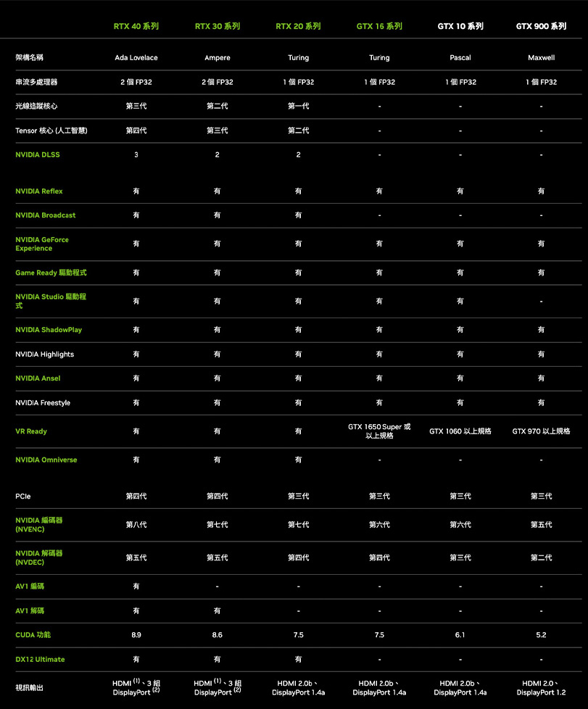Open the NVIDIA 編碼器 (NVENC) link
The height and width of the screenshot is (709, 588).
click(39, 525)
